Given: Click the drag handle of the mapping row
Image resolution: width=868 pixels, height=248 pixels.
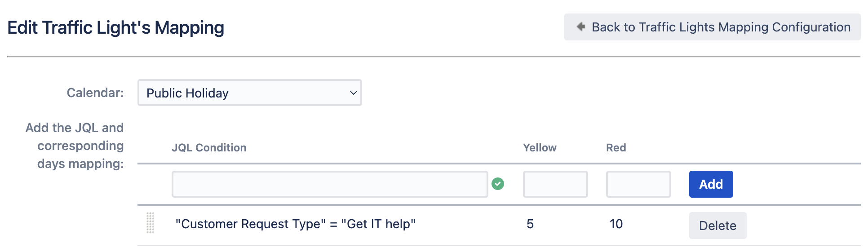Looking at the screenshot, I should [x=151, y=223].
